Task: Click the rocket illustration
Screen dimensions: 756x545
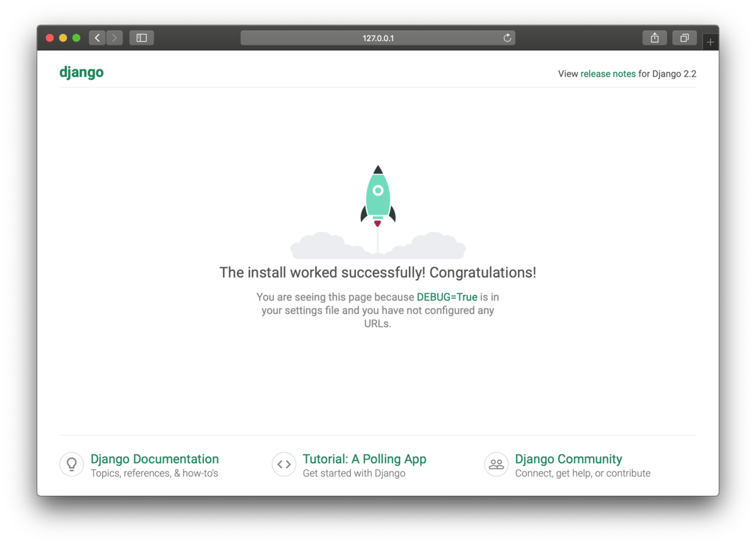Action: 378,211
